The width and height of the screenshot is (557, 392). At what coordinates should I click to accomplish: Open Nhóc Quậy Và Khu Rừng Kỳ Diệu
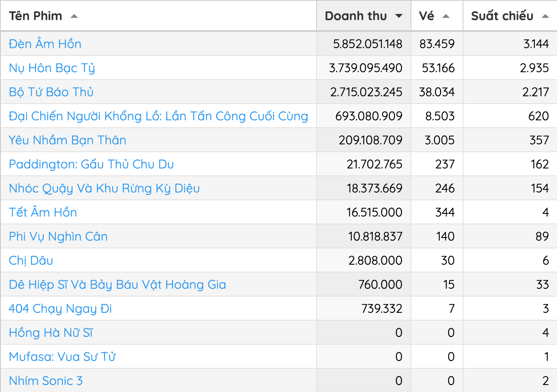click(x=104, y=188)
